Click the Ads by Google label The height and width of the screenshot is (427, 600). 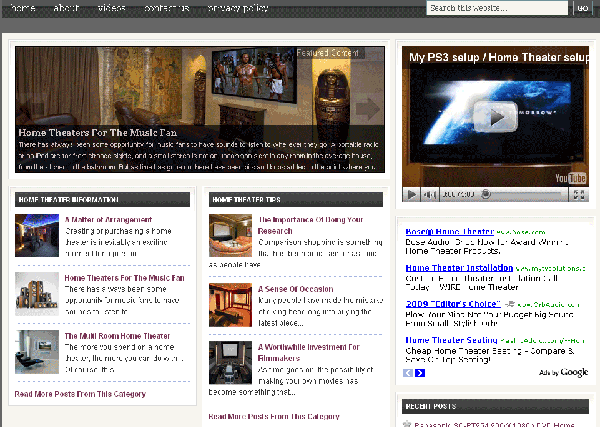pyautogui.click(x=563, y=372)
